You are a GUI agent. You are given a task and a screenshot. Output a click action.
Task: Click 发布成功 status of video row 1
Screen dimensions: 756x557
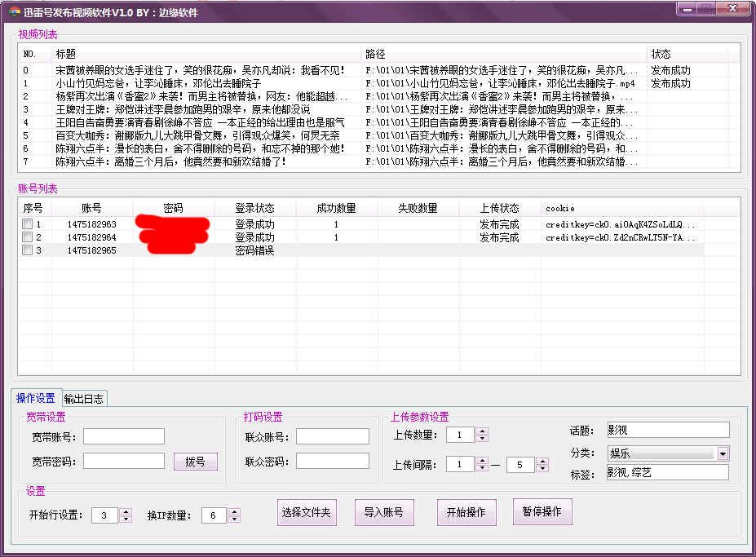(670, 83)
